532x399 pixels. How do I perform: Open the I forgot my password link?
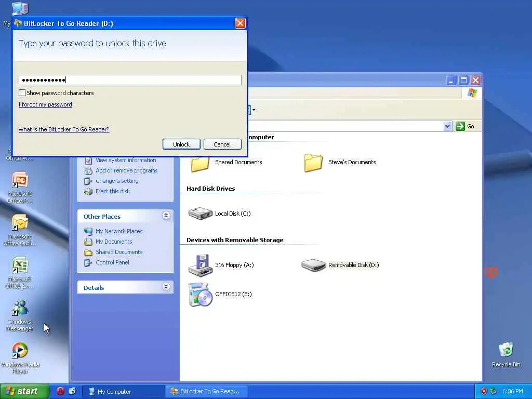(45, 104)
